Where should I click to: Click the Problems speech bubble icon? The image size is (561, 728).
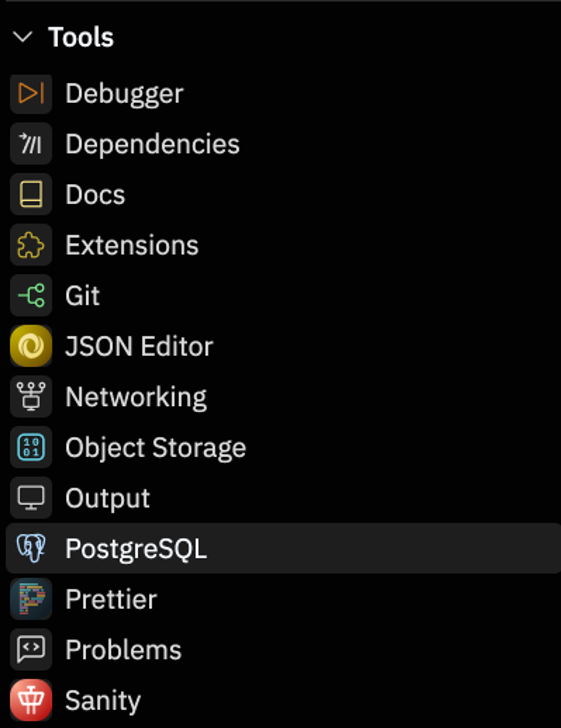click(x=31, y=650)
